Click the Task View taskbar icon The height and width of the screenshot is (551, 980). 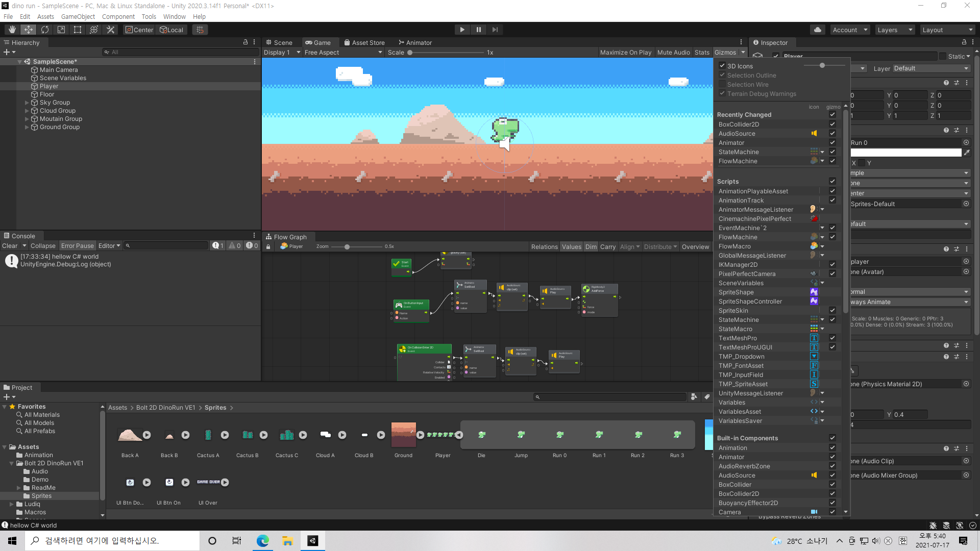237,541
